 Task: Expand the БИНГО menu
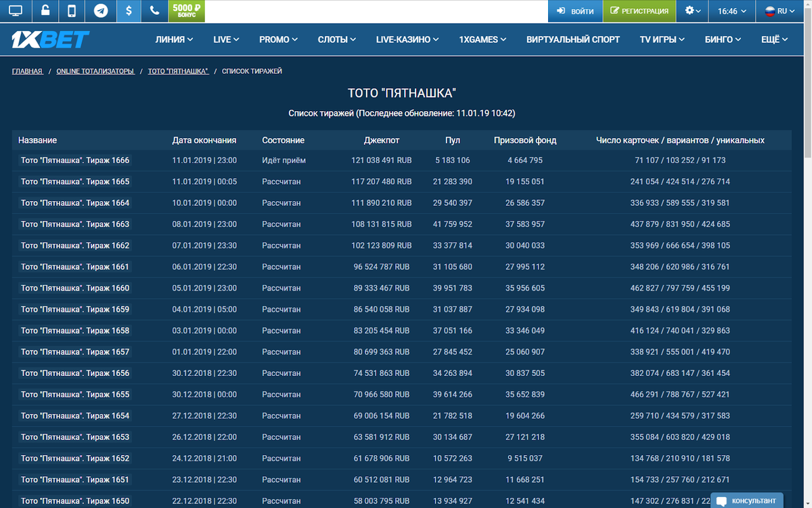tap(723, 39)
